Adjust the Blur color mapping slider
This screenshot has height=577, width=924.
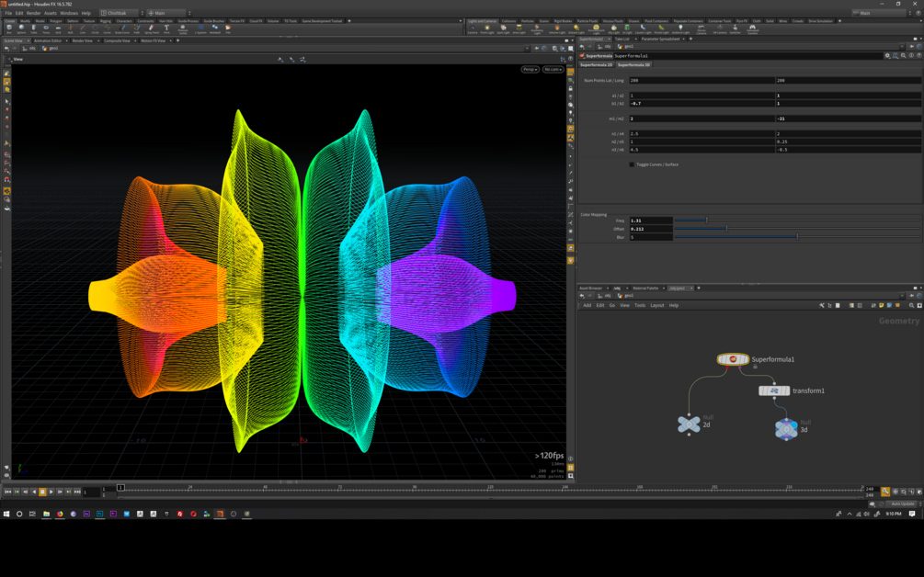(797, 237)
